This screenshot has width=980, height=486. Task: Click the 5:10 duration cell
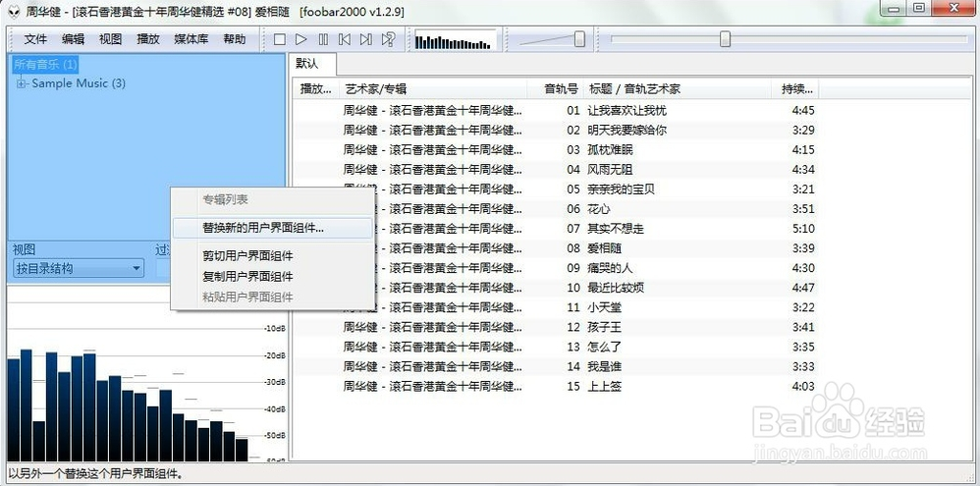(x=803, y=229)
